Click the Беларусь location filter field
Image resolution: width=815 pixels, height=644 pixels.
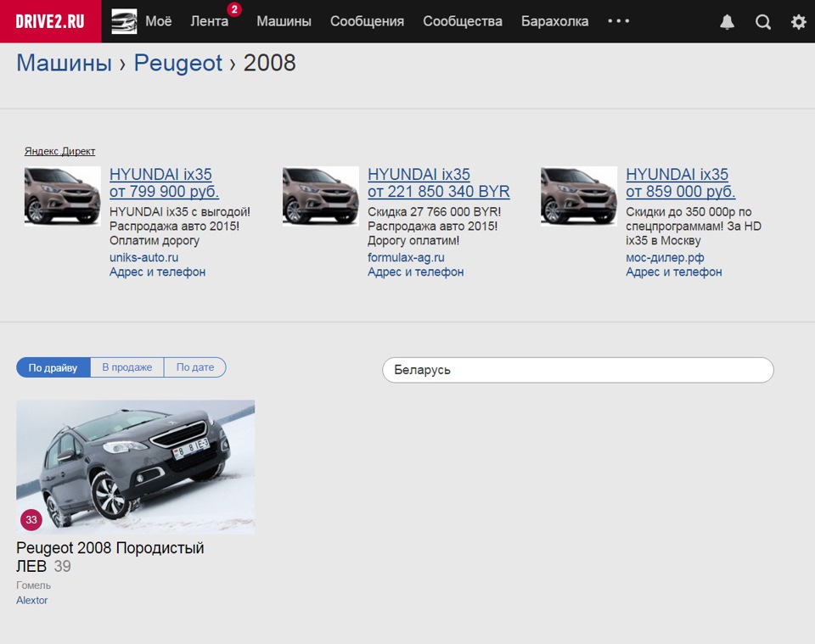[578, 370]
